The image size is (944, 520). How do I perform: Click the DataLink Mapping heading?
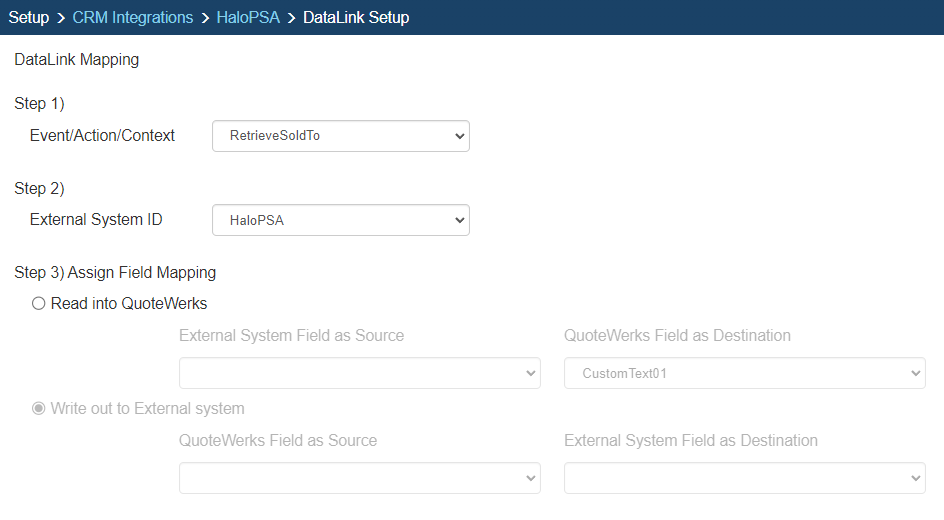click(77, 60)
